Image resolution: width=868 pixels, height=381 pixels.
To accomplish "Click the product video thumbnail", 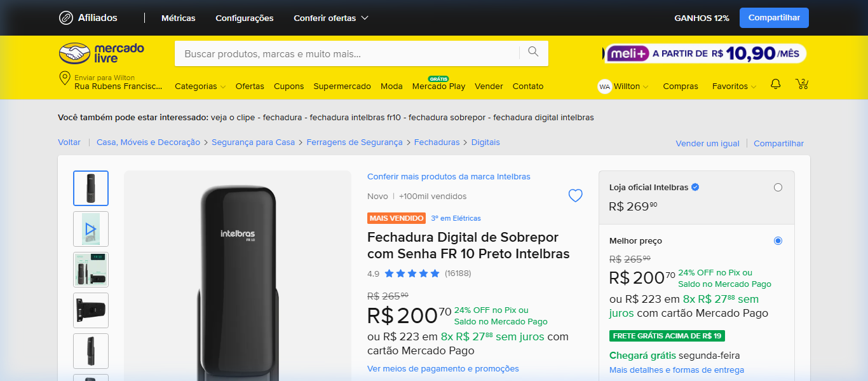I will tap(91, 229).
